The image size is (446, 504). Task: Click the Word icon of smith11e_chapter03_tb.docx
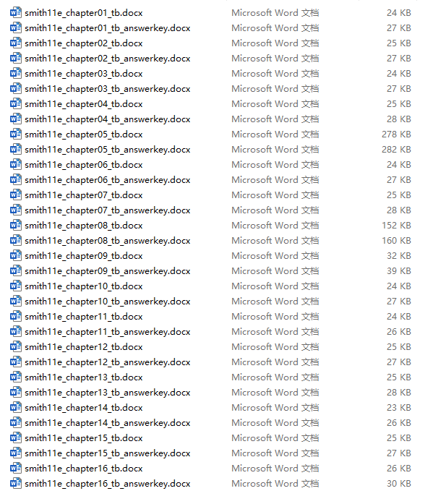[16, 73]
